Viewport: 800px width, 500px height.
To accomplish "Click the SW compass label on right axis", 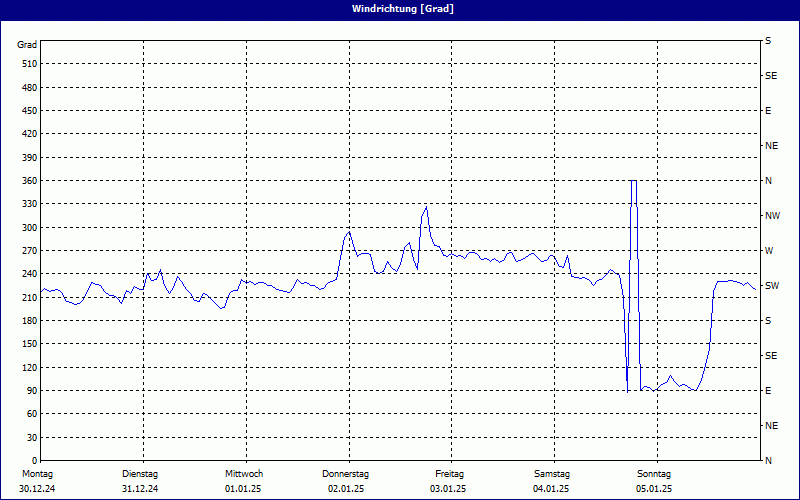I will [x=771, y=286].
